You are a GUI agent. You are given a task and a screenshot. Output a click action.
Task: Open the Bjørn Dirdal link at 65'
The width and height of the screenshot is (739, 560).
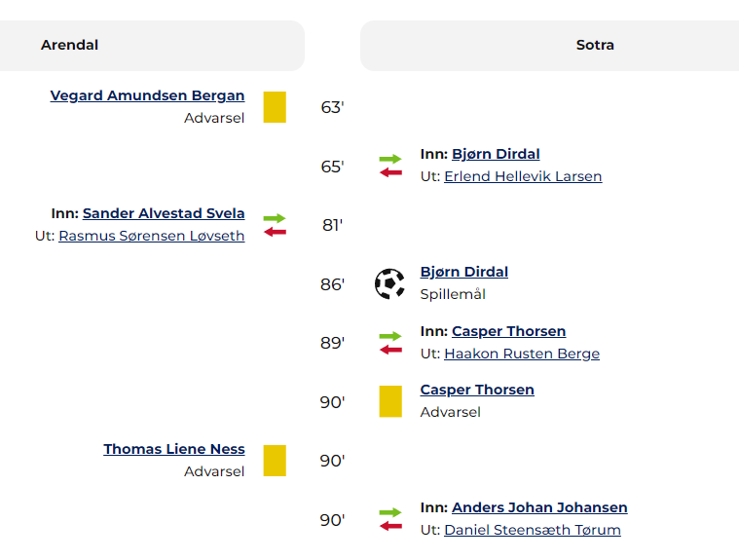pyautogui.click(x=496, y=154)
